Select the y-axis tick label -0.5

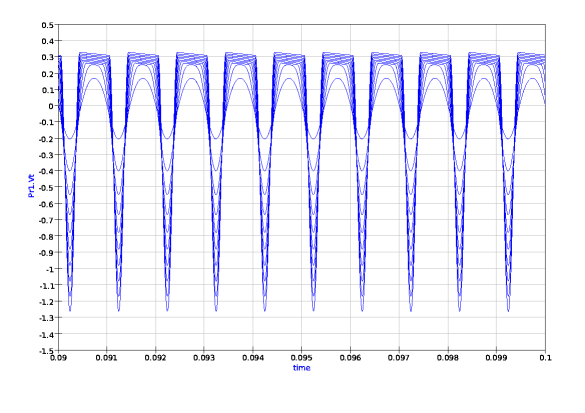pos(46,188)
